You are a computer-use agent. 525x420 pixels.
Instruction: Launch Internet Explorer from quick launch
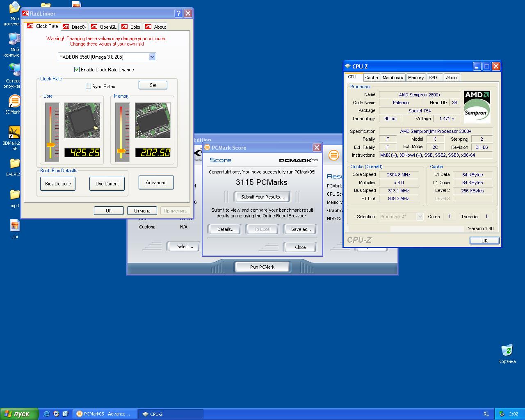(46, 414)
